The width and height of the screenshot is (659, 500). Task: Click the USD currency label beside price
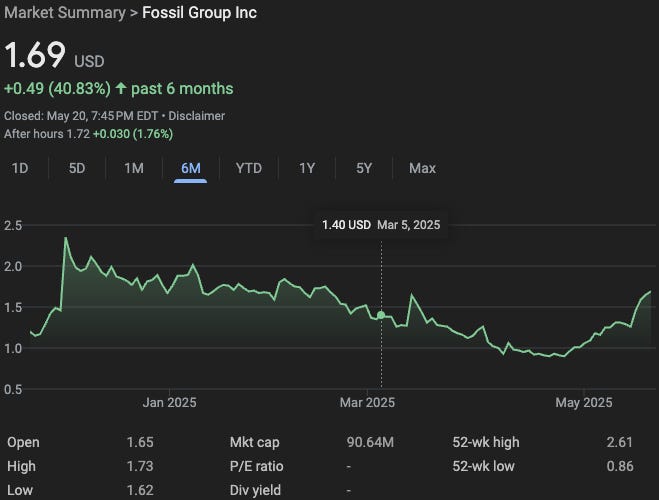(x=89, y=61)
